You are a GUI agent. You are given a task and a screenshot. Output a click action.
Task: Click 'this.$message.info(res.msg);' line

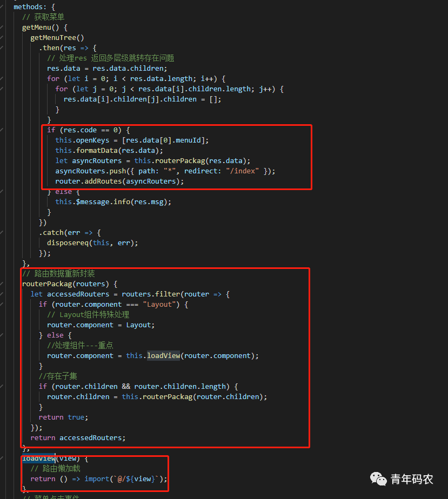(x=113, y=202)
